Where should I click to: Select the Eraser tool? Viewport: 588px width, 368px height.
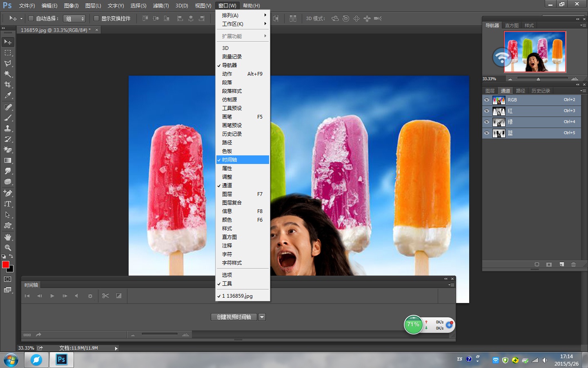8,150
